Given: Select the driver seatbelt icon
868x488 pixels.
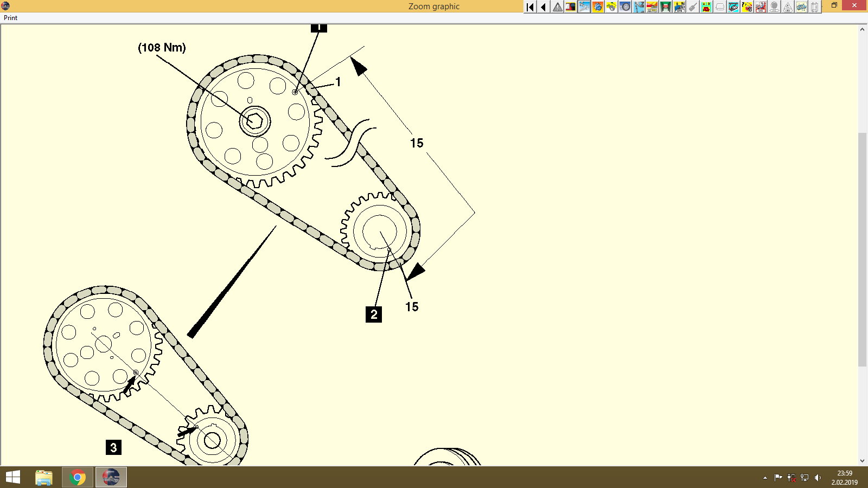Looking at the screenshot, I should pyautogui.click(x=761, y=8).
